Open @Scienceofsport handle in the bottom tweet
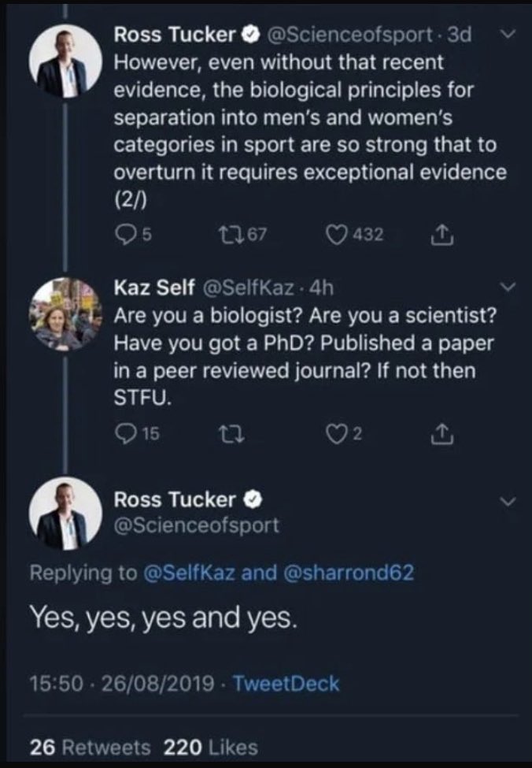Viewport: 532px width, 768px height. click(x=196, y=525)
